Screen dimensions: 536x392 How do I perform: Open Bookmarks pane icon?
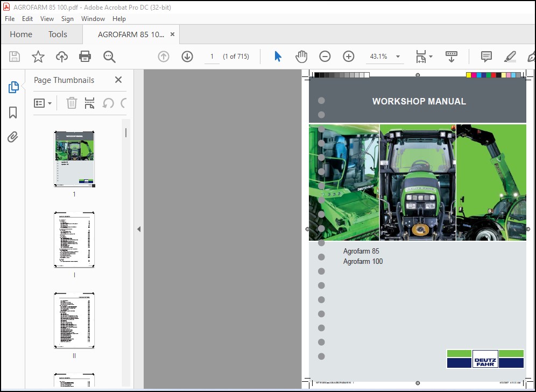tap(13, 112)
